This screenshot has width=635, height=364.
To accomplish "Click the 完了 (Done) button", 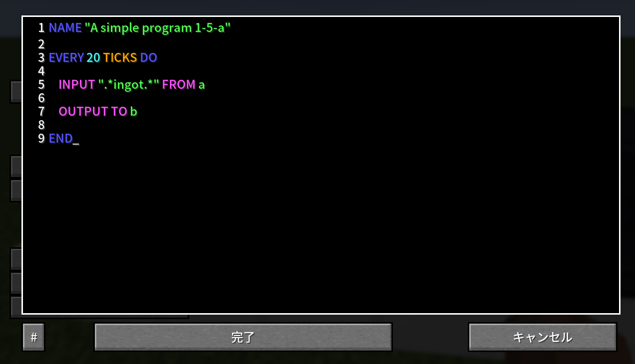I will point(243,337).
